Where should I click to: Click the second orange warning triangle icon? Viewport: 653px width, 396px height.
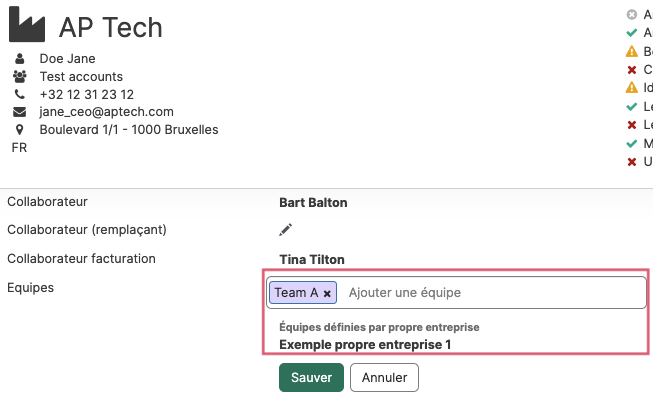pos(632,87)
